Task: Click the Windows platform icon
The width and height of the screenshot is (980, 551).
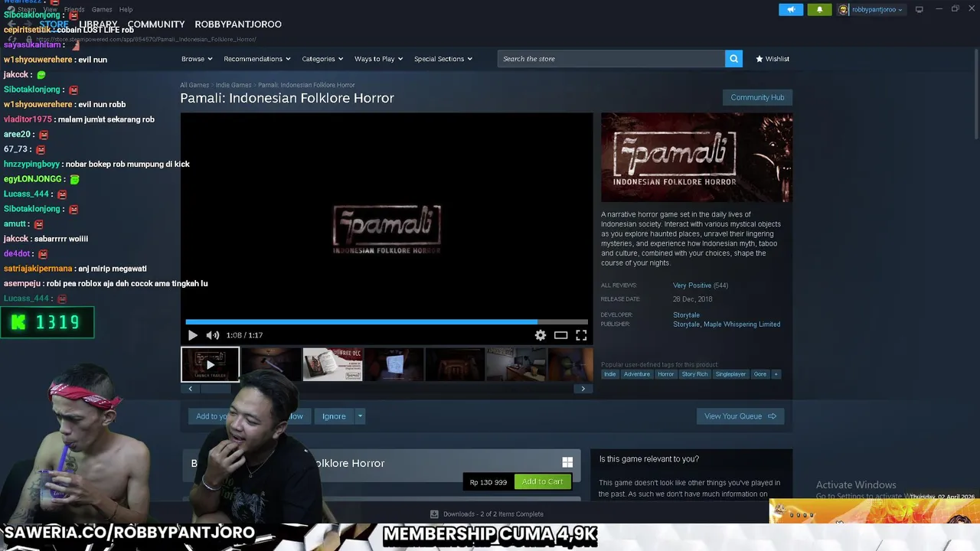Action: coord(567,462)
